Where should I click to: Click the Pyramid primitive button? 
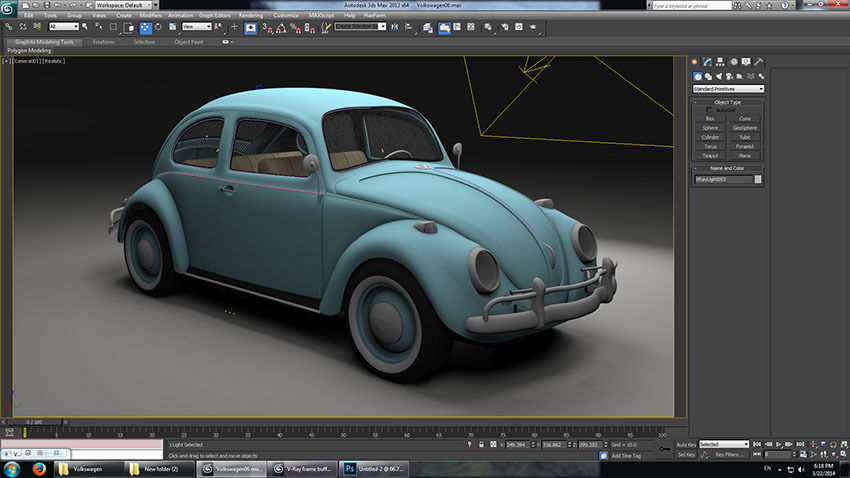click(x=745, y=146)
